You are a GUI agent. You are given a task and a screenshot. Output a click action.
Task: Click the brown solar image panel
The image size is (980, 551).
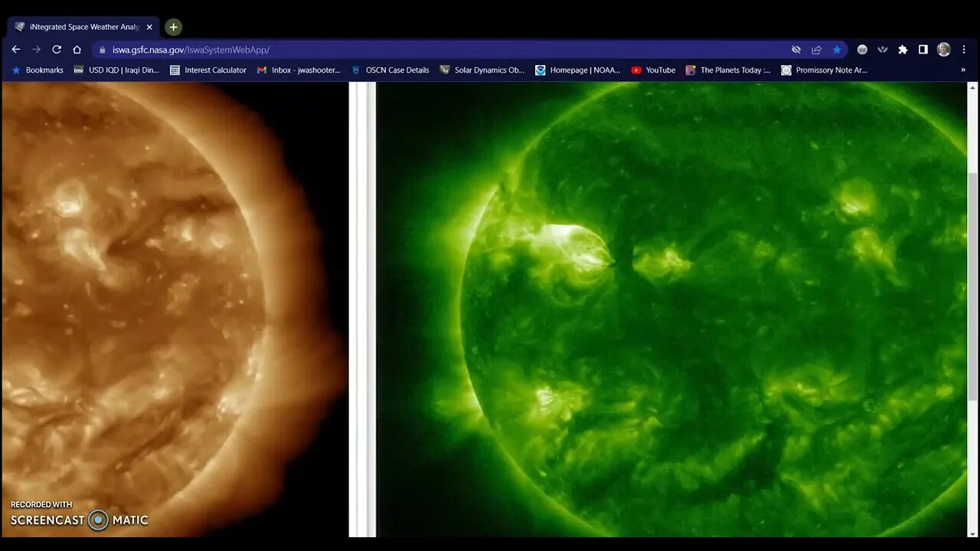click(175, 309)
